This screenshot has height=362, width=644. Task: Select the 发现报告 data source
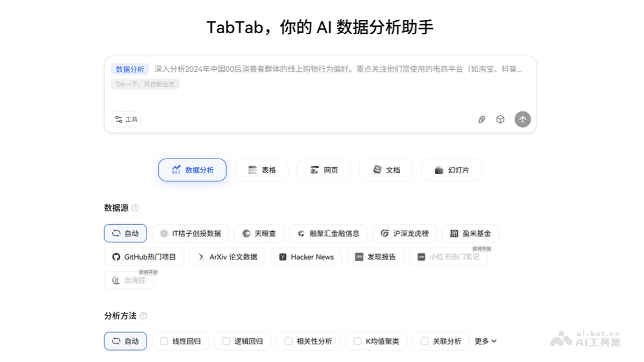(x=375, y=257)
